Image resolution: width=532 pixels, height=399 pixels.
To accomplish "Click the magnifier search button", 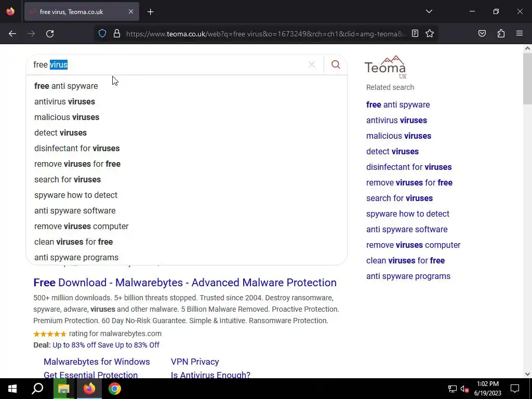I will click(336, 64).
